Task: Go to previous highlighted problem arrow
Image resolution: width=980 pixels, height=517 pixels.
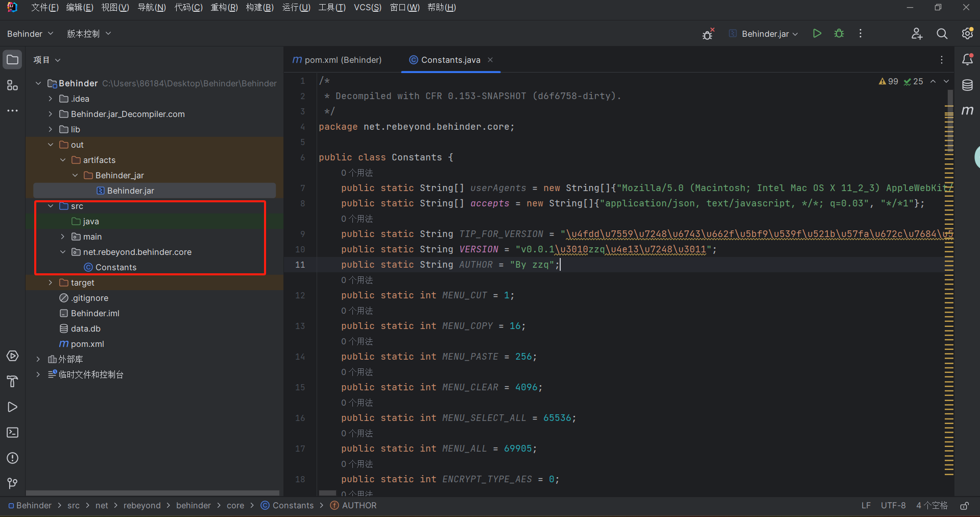Action: coord(933,82)
